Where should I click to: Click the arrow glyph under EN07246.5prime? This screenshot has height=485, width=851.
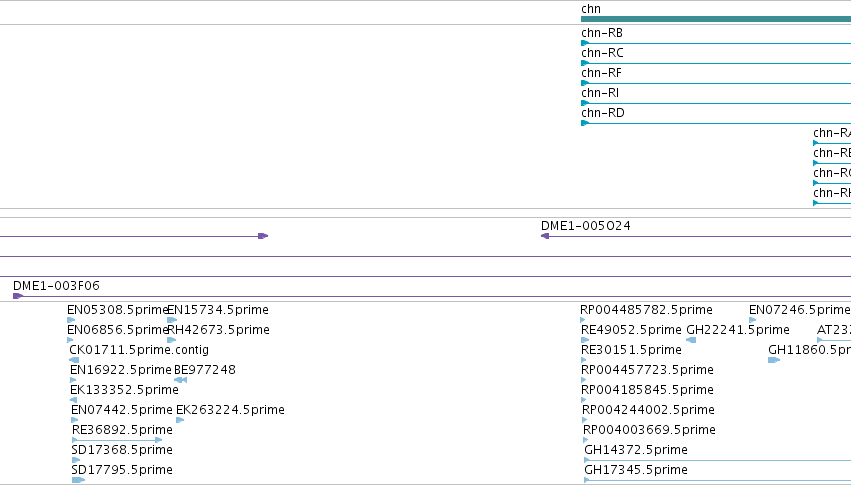[752, 320]
